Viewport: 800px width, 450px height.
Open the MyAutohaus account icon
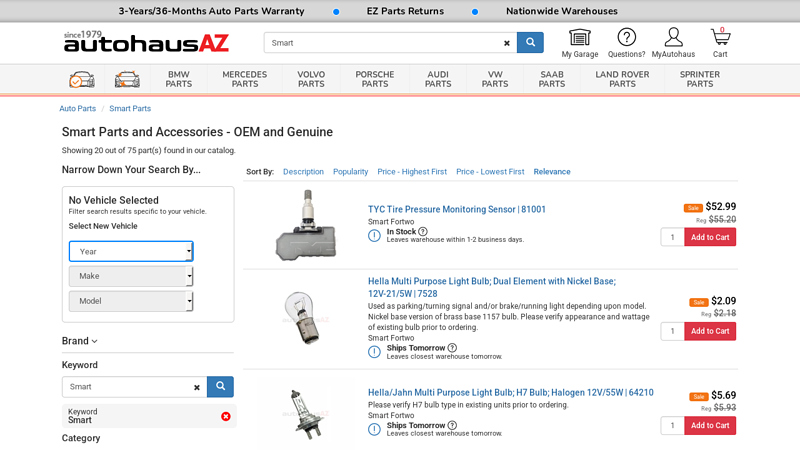point(673,43)
